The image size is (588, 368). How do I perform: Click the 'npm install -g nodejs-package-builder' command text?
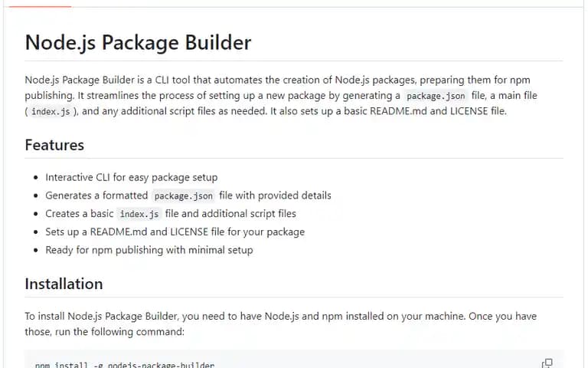tap(125, 365)
